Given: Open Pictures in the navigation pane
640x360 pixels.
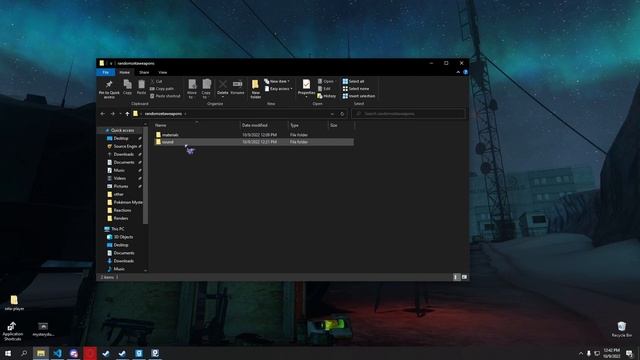Looking at the screenshot, I should coord(121,187).
